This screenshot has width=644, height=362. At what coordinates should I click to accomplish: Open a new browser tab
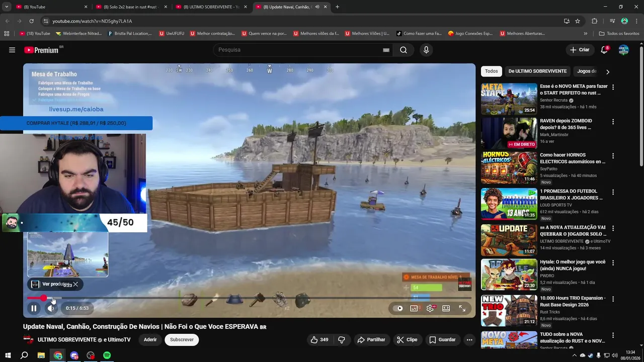[337, 7]
